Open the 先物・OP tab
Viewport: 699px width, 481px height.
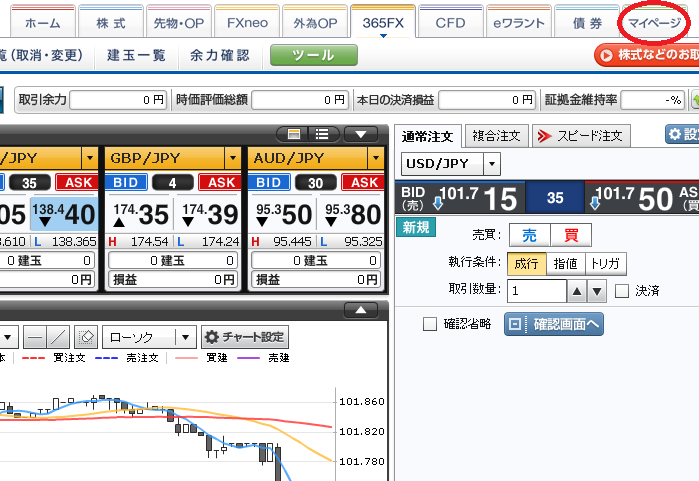pos(178,22)
